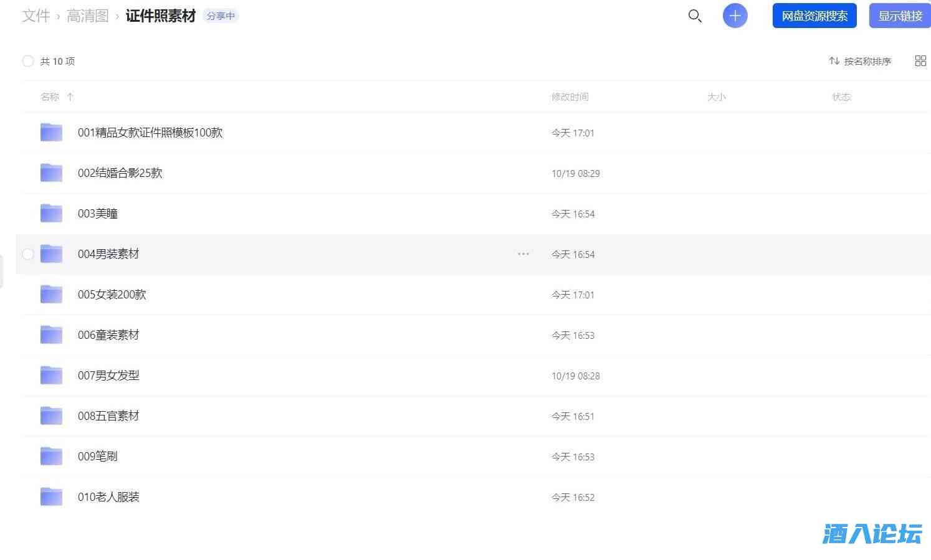This screenshot has width=931, height=560.
Task: Click the folder icon of 007男女发型
Action: click(51, 376)
